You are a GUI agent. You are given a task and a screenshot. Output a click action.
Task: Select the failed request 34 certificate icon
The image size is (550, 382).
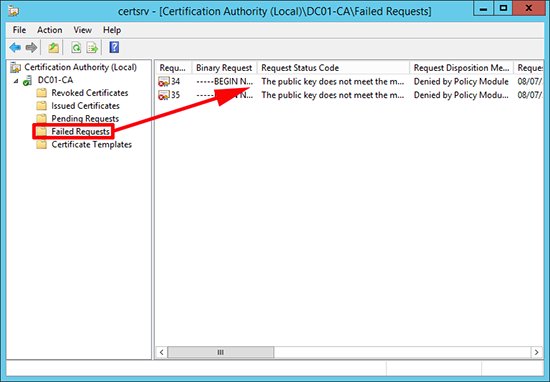(x=163, y=82)
